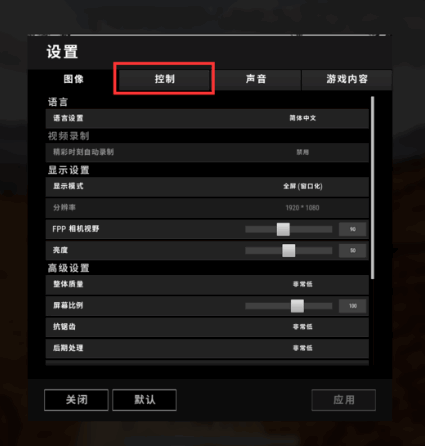
Task: Click the 屏幕比例 value box
Action: (x=353, y=306)
